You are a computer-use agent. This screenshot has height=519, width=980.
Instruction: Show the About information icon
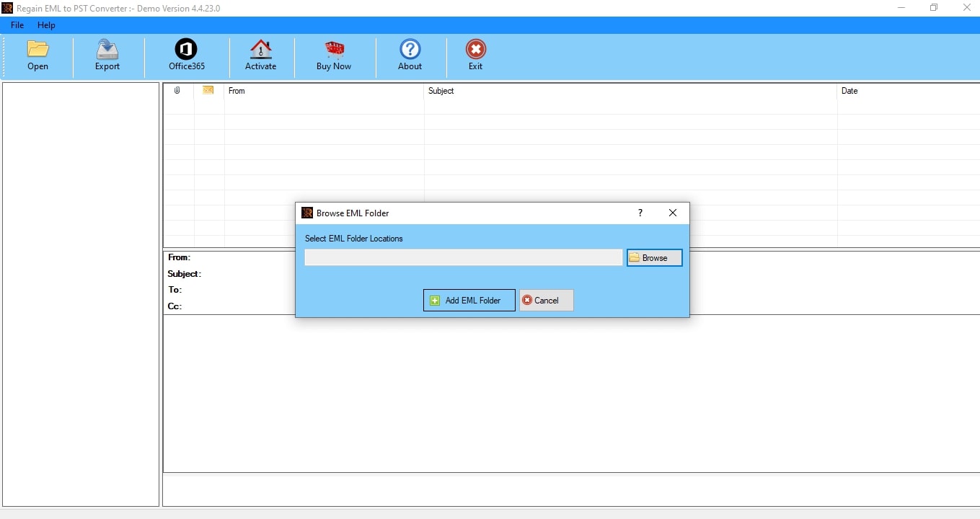coord(410,56)
